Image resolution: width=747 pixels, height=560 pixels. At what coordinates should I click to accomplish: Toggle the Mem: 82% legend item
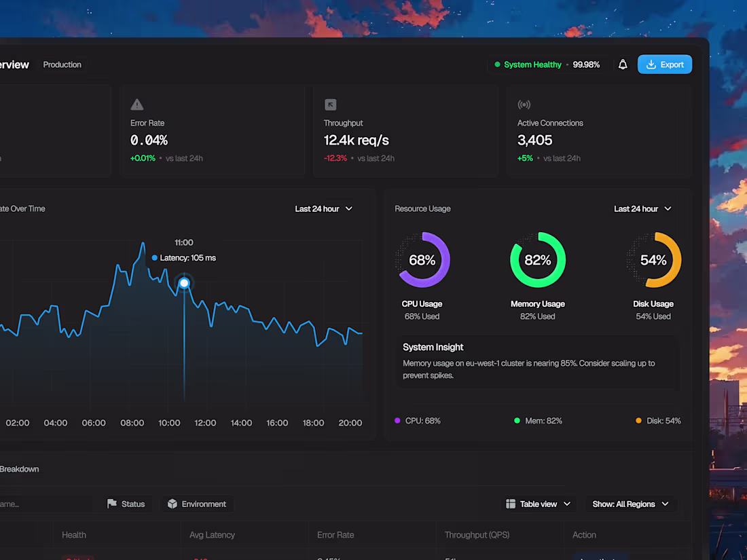538,420
